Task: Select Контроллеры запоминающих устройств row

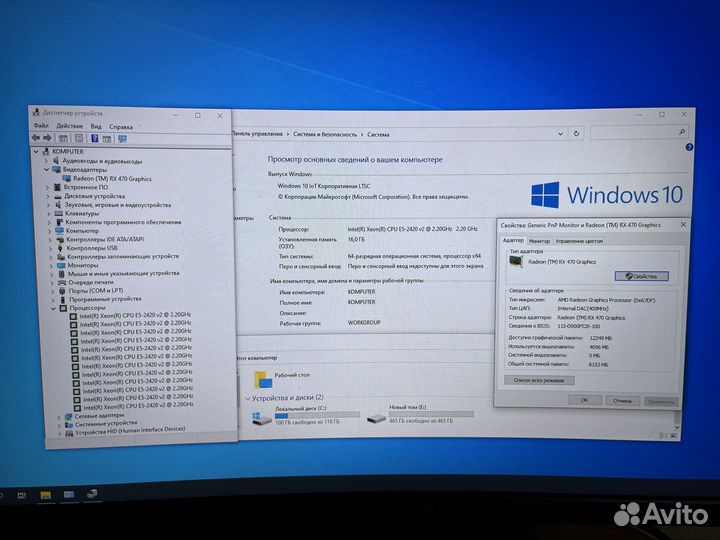Action: (123, 256)
